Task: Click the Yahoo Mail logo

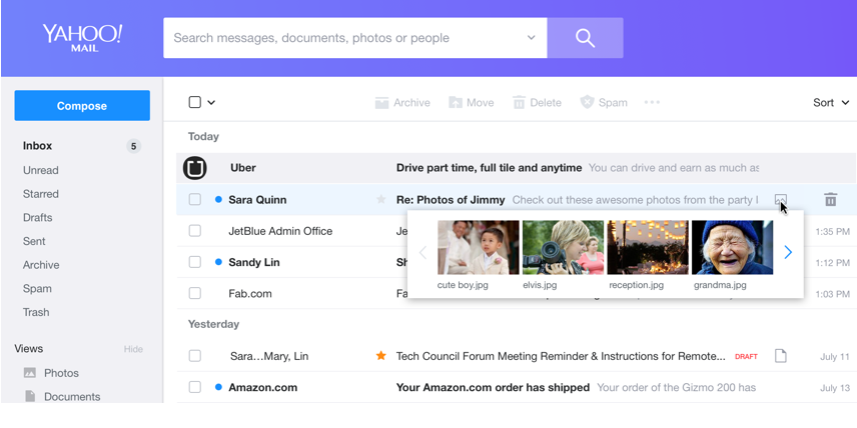Action: pyautogui.click(x=82, y=38)
